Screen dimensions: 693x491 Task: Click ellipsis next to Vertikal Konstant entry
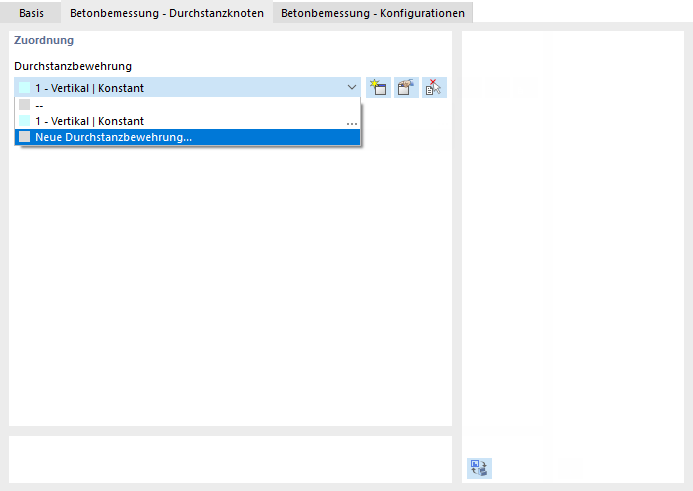coord(352,123)
